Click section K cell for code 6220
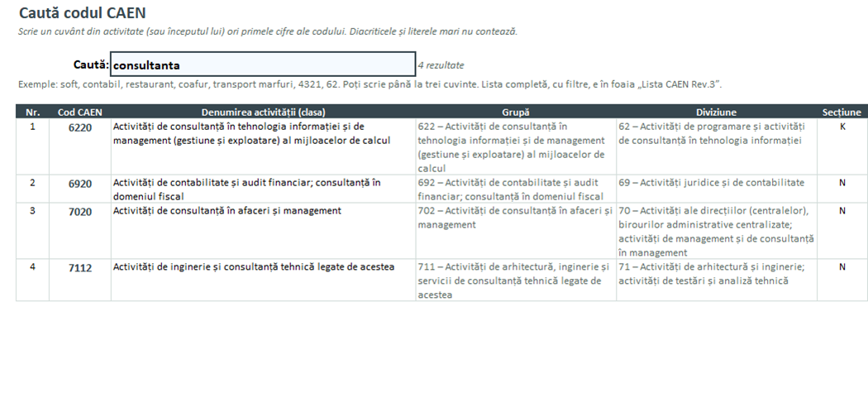 coord(842,146)
